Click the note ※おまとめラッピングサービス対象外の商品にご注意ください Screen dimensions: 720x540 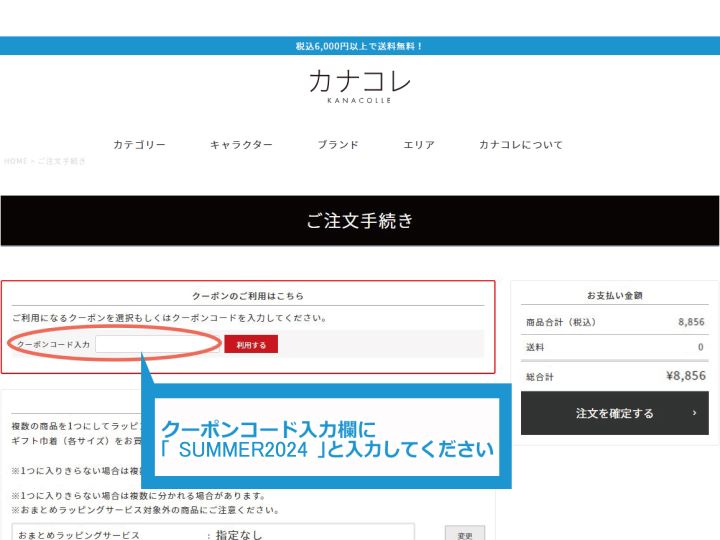point(145,510)
